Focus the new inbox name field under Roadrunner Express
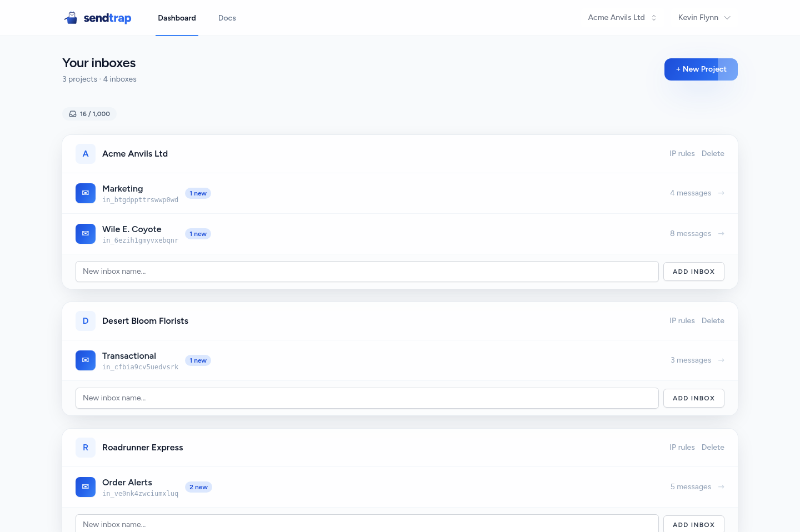Image resolution: width=800 pixels, height=532 pixels. (x=367, y=523)
